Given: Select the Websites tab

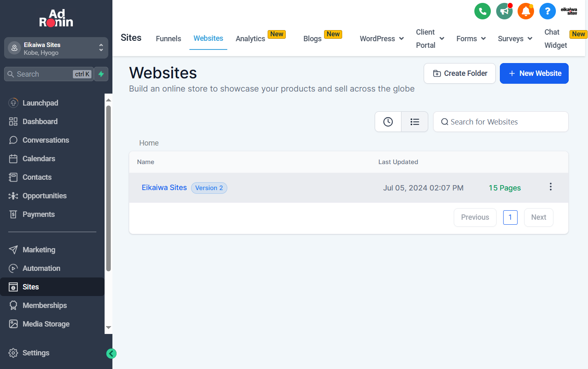Looking at the screenshot, I should pyautogui.click(x=208, y=38).
